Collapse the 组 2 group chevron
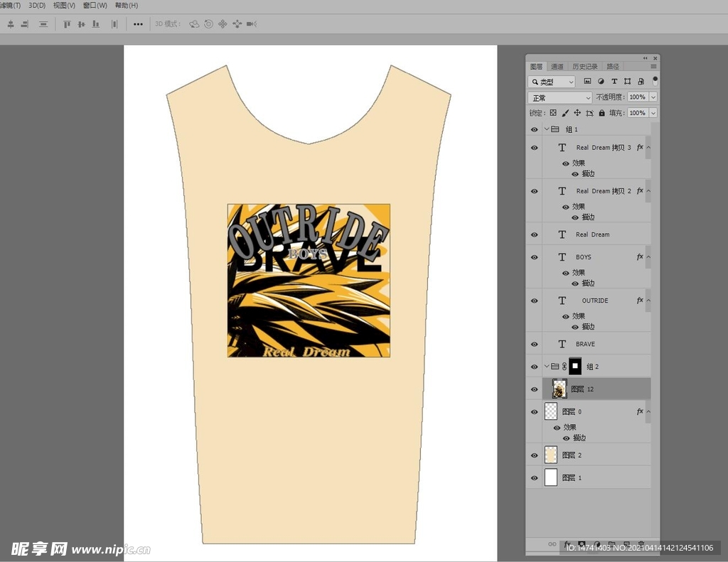Image resolution: width=728 pixels, height=562 pixels. point(547,366)
